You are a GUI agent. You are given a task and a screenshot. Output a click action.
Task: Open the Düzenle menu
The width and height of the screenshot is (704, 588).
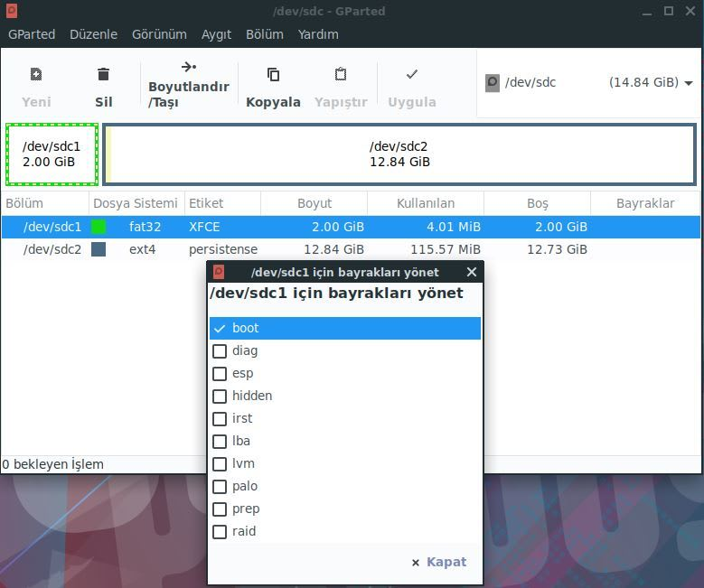click(93, 34)
